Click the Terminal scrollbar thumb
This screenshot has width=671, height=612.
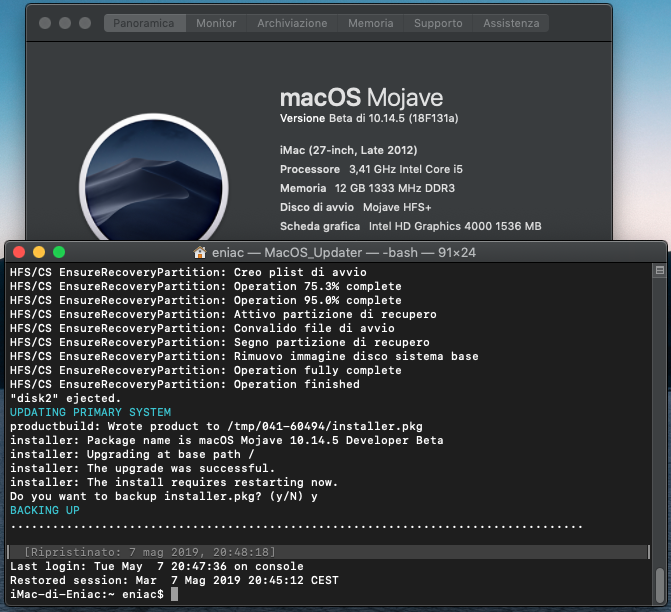click(x=660, y=585)
